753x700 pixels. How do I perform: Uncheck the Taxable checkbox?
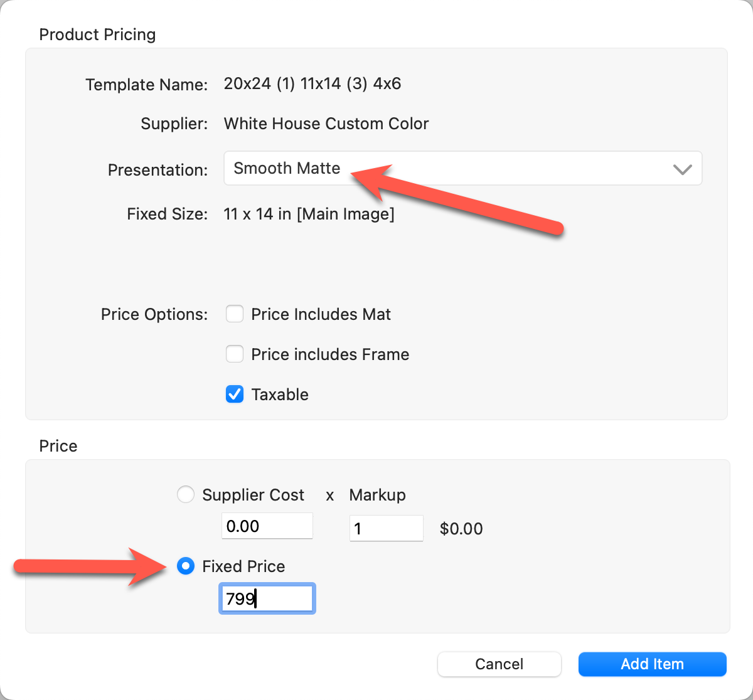235,394
